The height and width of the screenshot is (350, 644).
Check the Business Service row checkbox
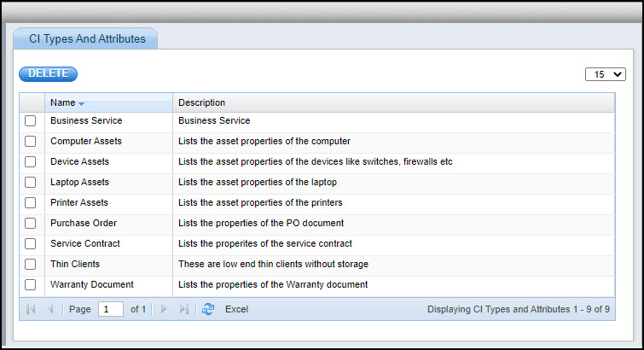31,121
